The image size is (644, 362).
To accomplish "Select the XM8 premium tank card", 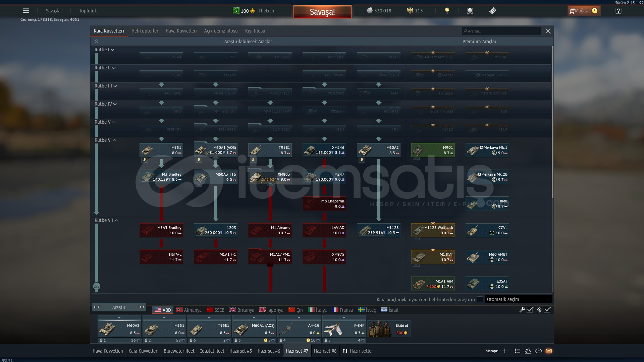I will point(487,204).
